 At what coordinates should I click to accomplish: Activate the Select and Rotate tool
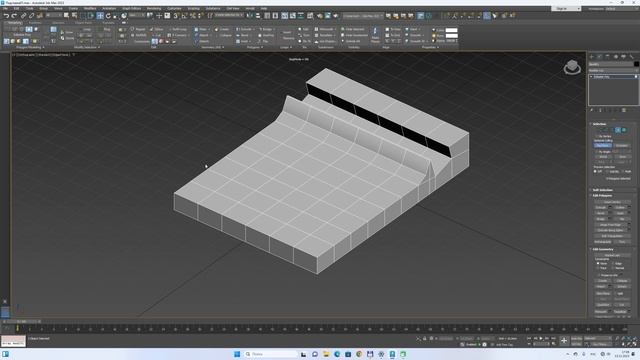(x=108, y=16)
